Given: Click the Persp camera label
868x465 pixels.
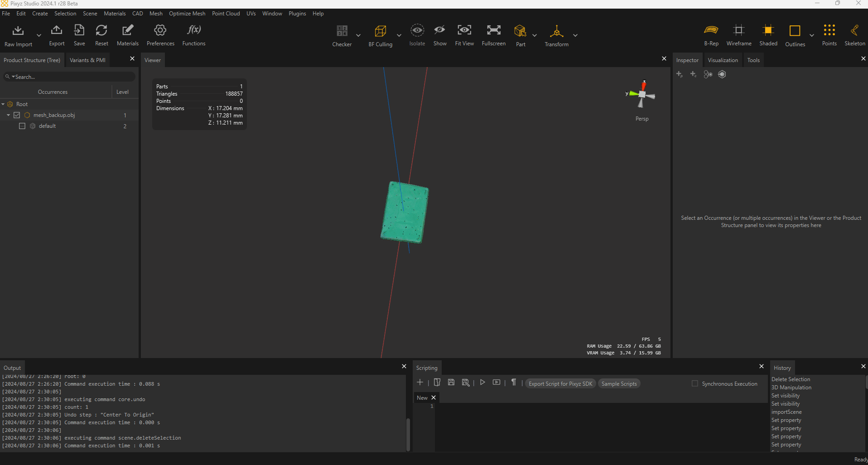Looking at the screenshot, I should (642, 119).
